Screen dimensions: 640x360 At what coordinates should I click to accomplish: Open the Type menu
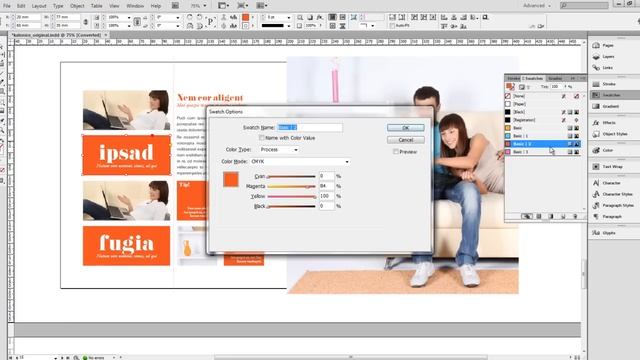coord(58,6)
